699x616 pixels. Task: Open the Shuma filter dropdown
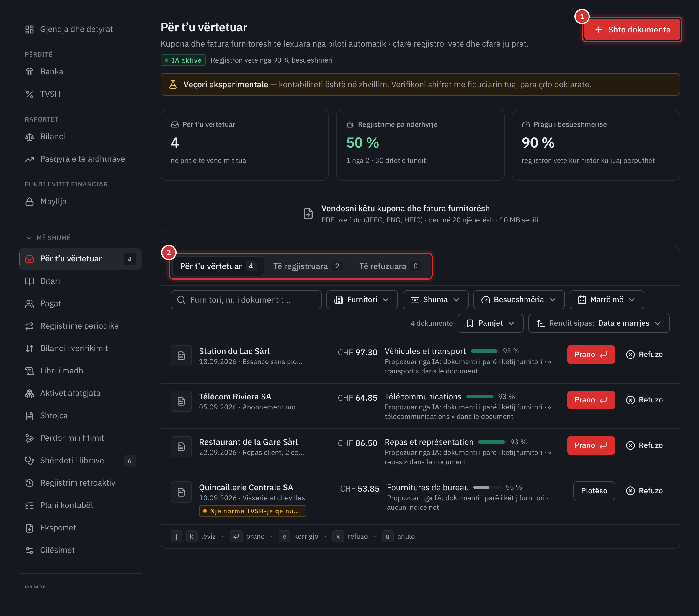pos(435,300)
